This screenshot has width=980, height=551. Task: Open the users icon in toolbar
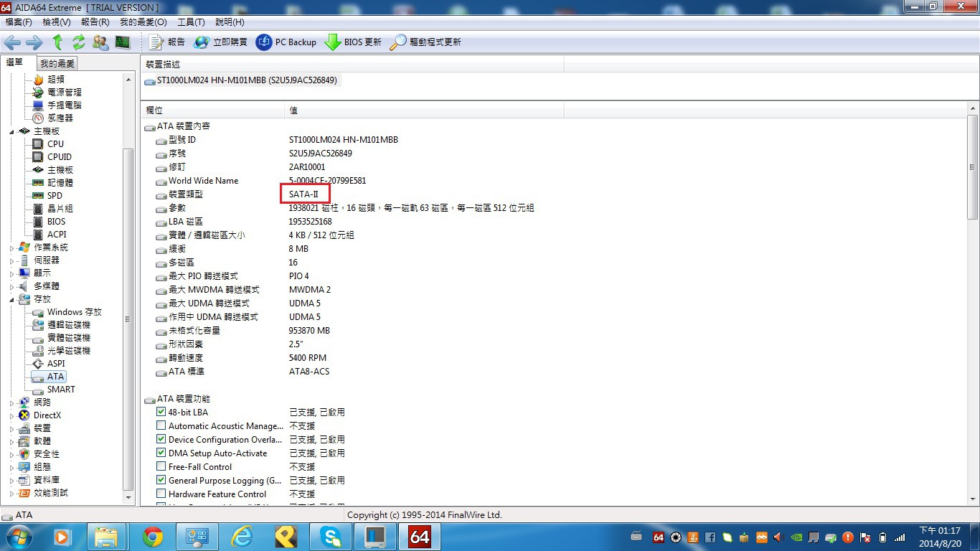pyautogui.click(x=100, y=42)
